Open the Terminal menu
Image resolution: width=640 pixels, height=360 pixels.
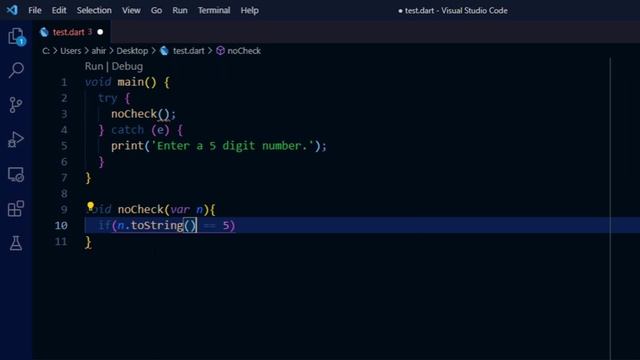point(214,10)
